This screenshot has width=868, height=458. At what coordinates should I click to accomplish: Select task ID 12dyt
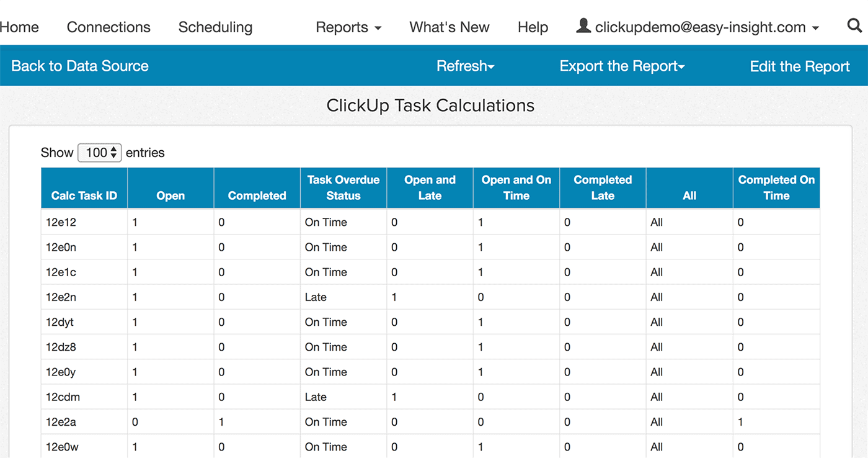click(x=60, y=322)
